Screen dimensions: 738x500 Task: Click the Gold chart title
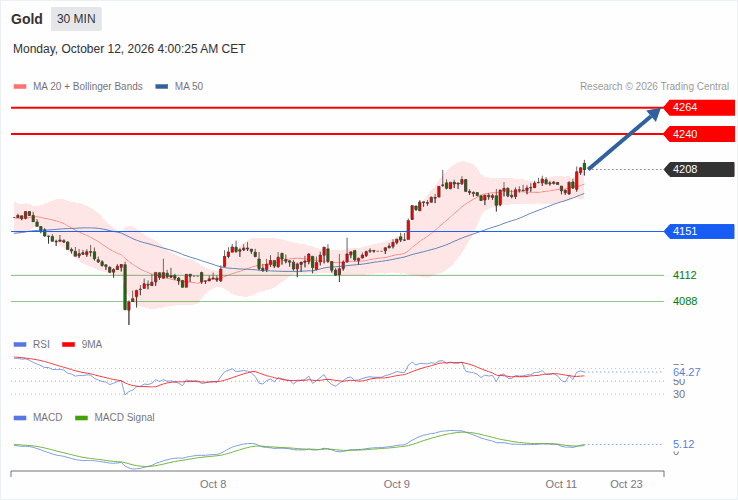27,19
